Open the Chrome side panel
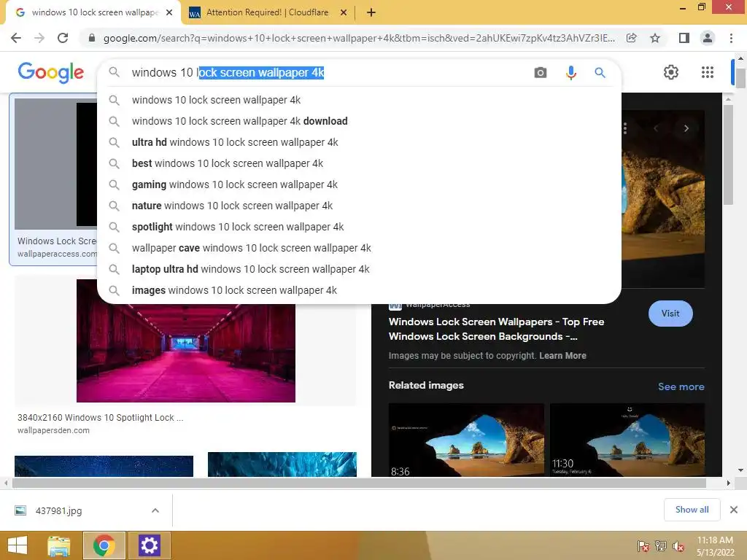This screenshot has width=747, height=560. [x=684, y=38]
